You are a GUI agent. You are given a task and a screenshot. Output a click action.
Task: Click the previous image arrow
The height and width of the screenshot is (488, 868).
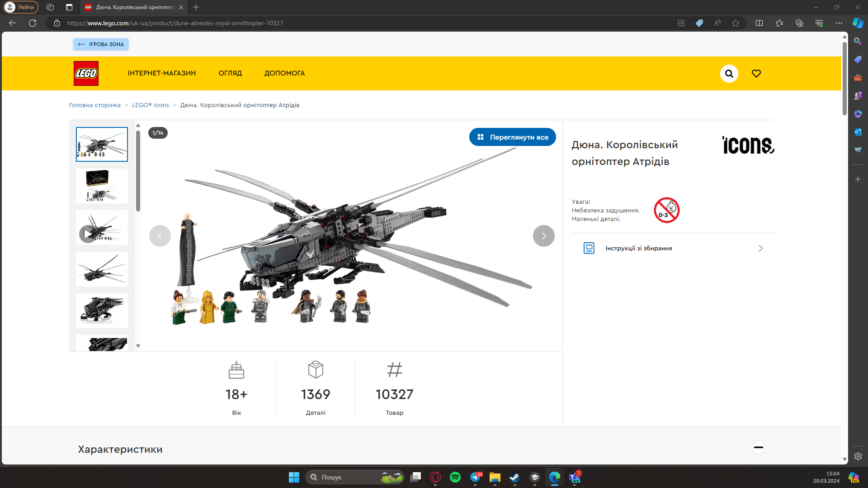160,236
